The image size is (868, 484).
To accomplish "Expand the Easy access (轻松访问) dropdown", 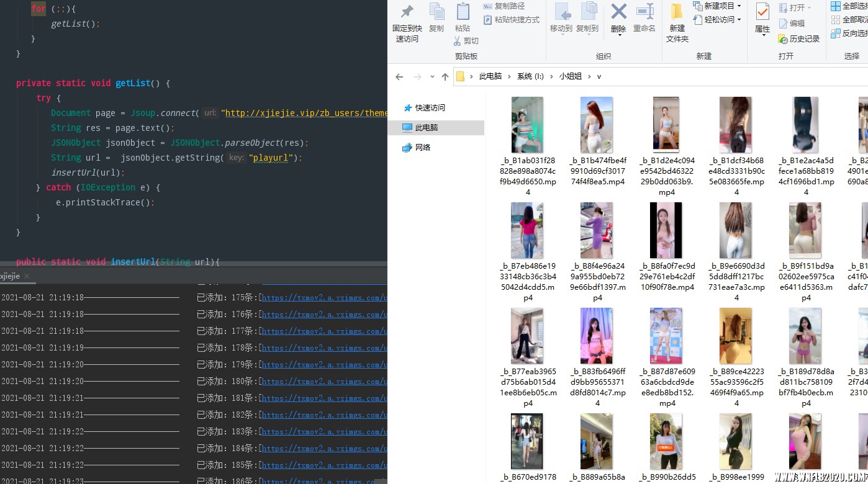I will 739,20.
